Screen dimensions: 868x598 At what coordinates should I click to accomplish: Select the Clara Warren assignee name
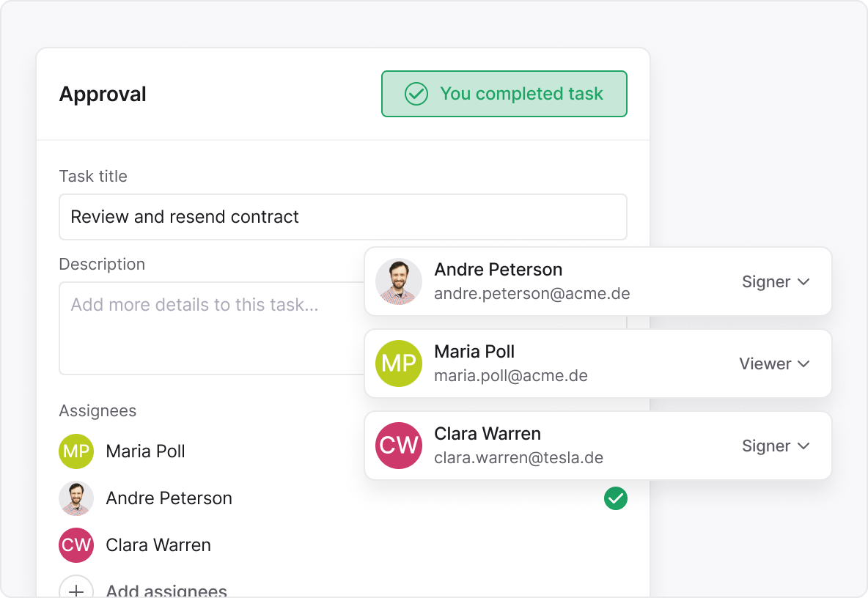[158, 545]
